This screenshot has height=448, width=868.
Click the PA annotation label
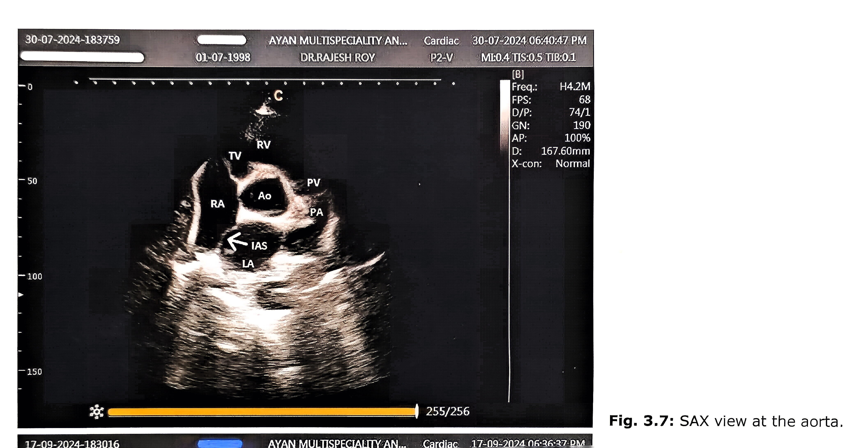[x=316, y=212]
